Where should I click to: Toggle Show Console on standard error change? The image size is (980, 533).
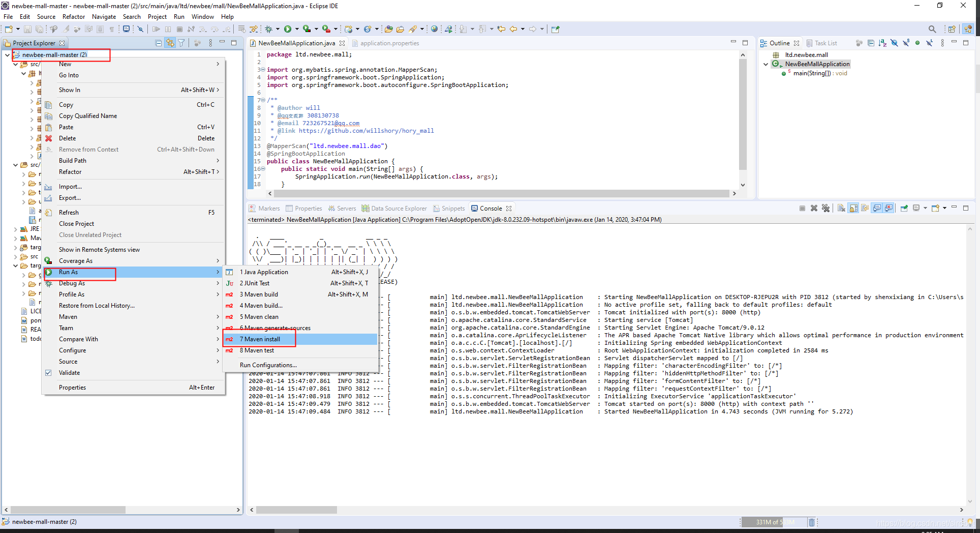(x=889, y=208)
